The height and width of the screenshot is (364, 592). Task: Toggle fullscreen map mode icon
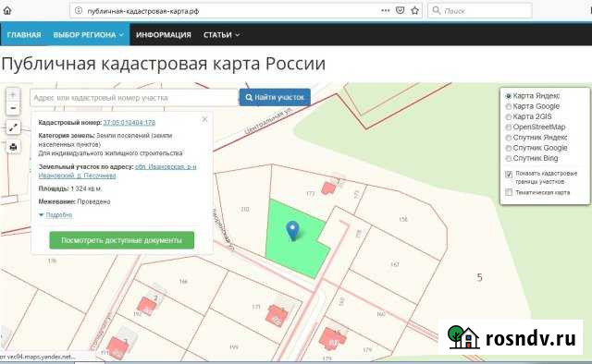point(13,127)
